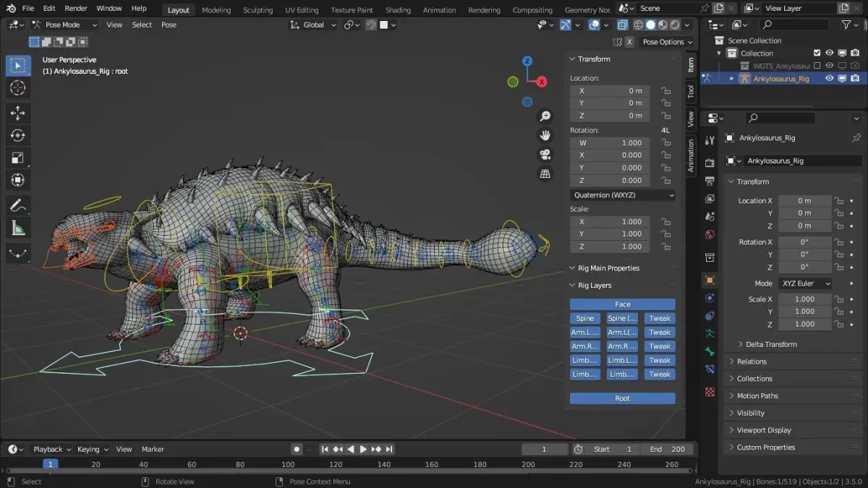Screen dimensions: 868x488
Task: Switch to orthographic grid view icon
Action: [x=545, y=174]
